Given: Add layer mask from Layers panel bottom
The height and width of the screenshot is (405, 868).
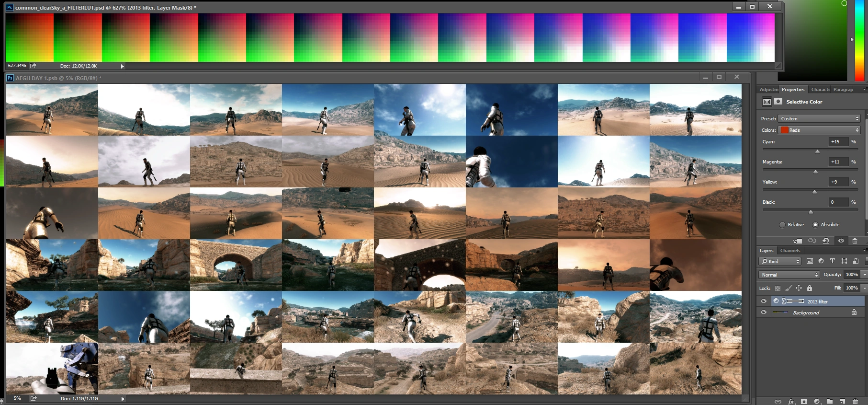Looking at the screenshot, I should pyautogui.click(x=804, y=402).
